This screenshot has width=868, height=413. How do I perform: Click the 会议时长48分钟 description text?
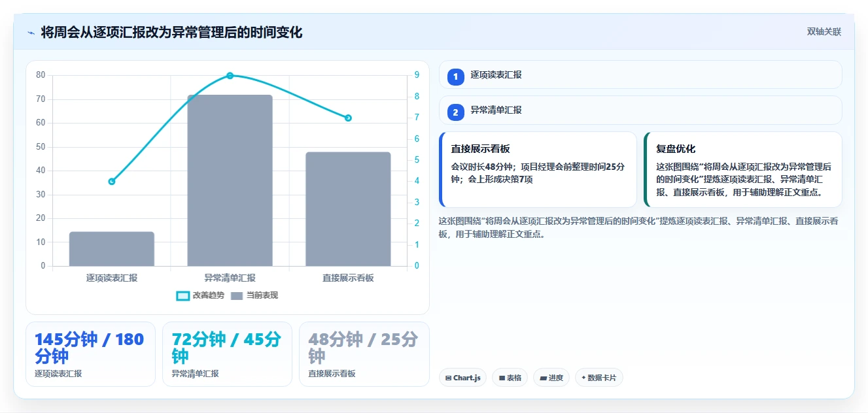click(x=538, y=173)
